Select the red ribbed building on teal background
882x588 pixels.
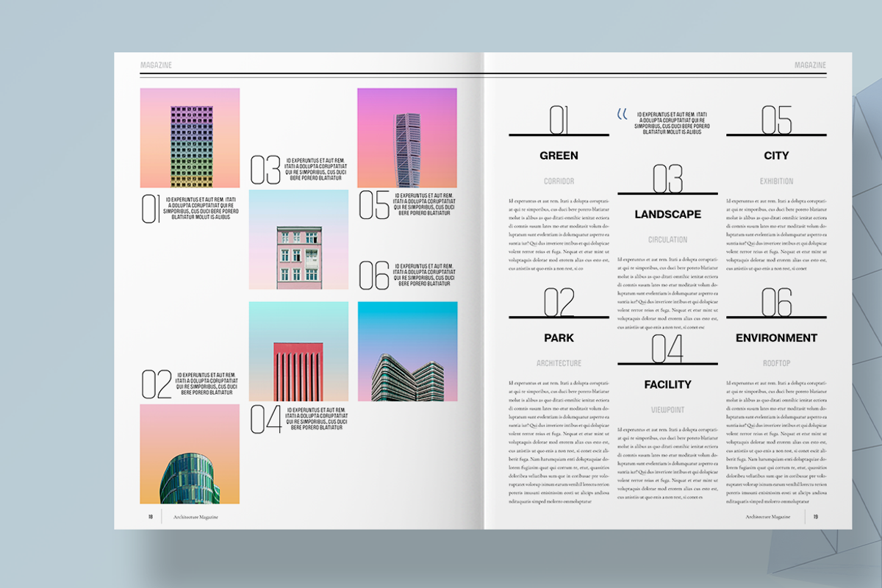point(298,351)
